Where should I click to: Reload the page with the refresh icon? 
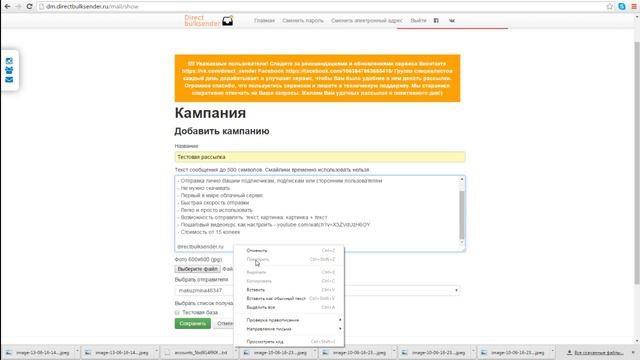(29, 7)
